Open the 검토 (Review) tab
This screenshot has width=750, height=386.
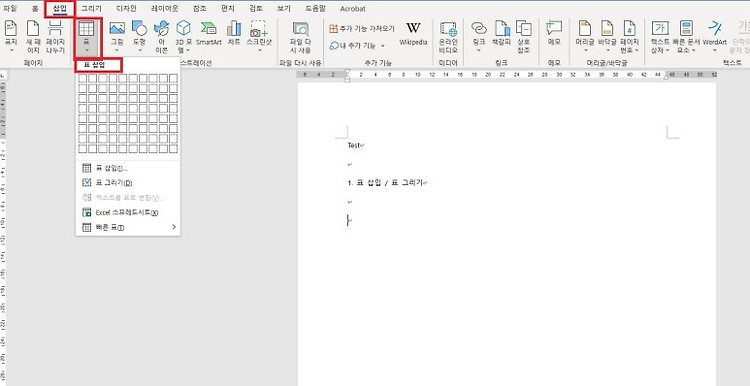click(256, 9)
